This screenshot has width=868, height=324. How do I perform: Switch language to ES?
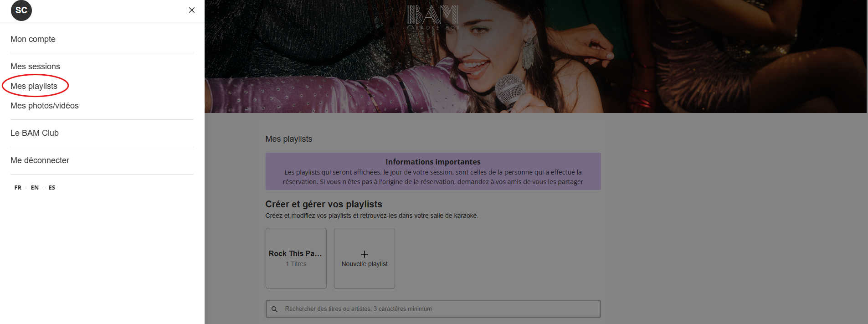click(x=52, y=188)
